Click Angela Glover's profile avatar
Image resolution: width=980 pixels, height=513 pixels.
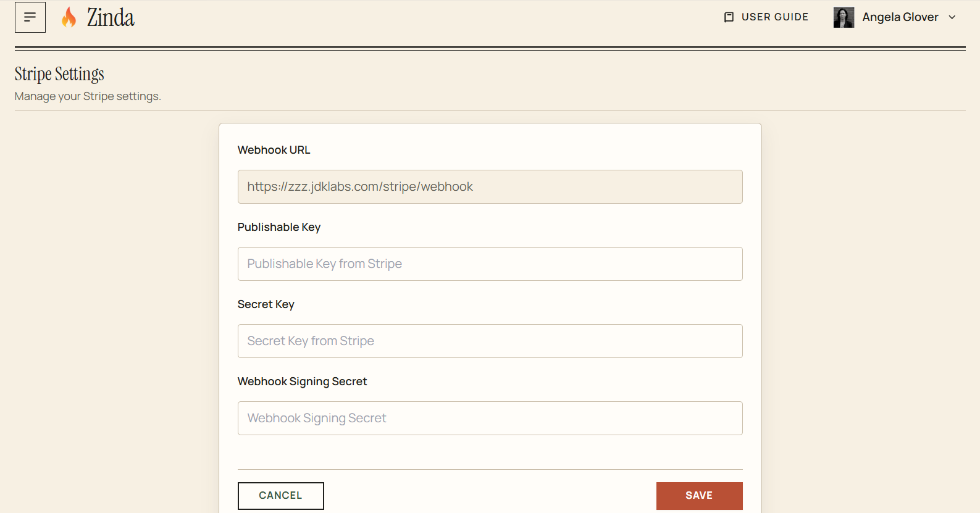(x=844, y=17)
